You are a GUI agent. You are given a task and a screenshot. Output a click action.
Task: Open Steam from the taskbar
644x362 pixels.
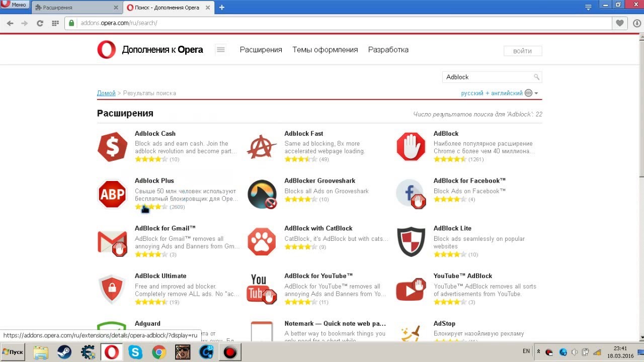(64, 352)
